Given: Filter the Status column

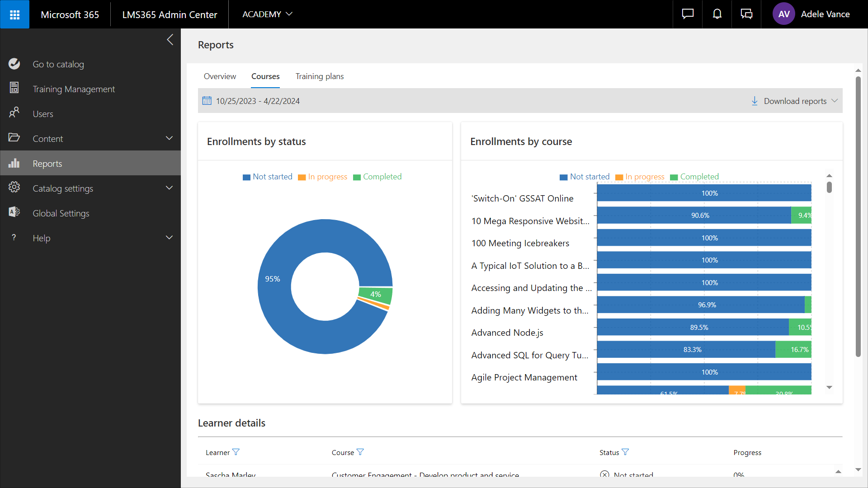Looking at the screenshot, I should 625,452.
